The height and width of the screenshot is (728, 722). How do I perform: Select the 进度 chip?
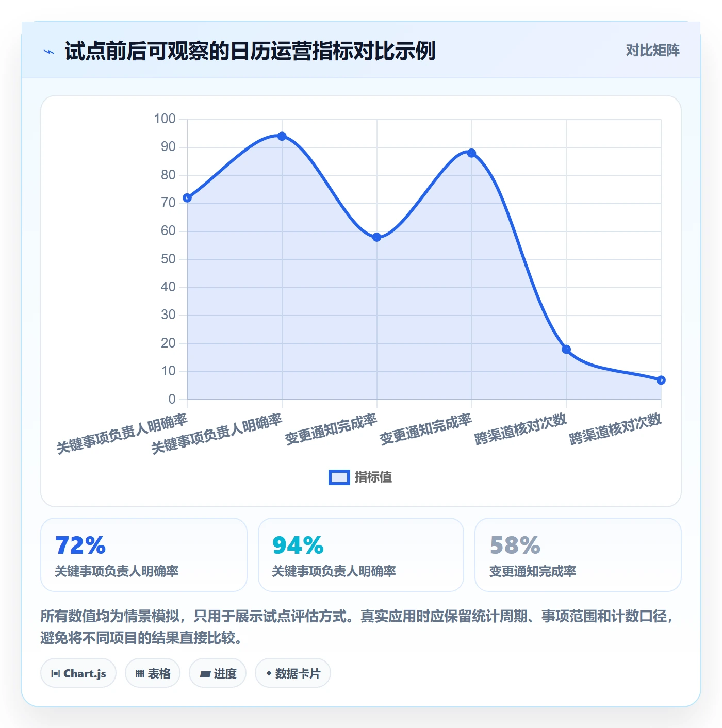(218, 673)
